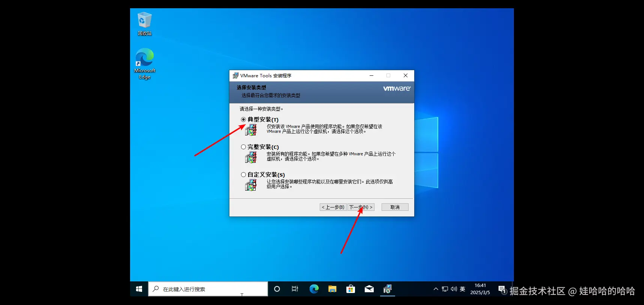Open Cortana circle icon on taskbar
644x305 pixels.
[x=277, y=289]
